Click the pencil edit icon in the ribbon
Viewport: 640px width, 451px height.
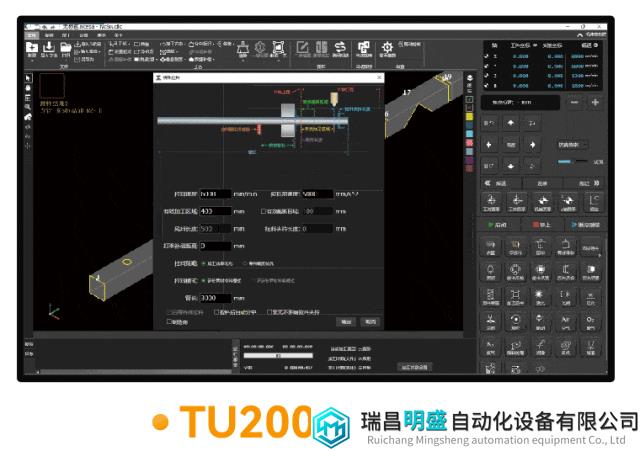pyautogui.click(x=302, y=47)
